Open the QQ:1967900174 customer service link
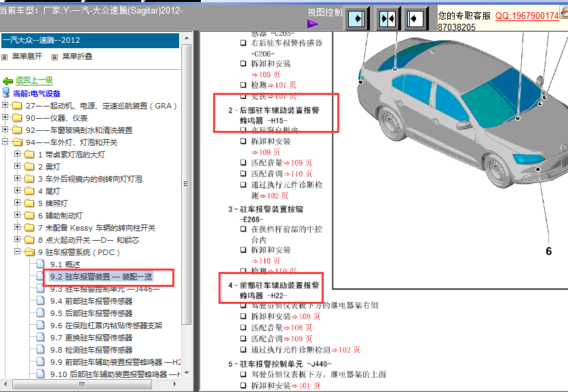 tap(527, 16)
